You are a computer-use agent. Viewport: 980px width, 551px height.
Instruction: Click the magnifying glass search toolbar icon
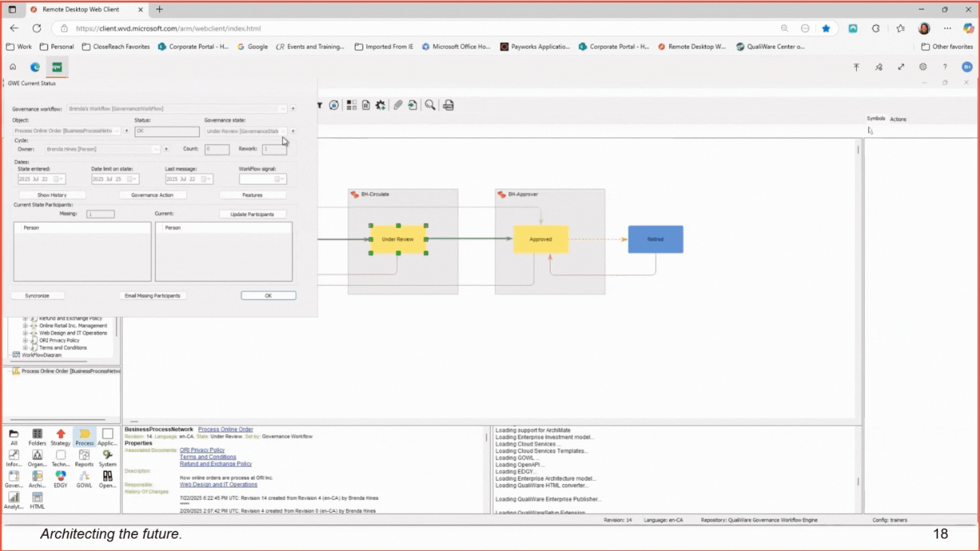pos(430,105)
